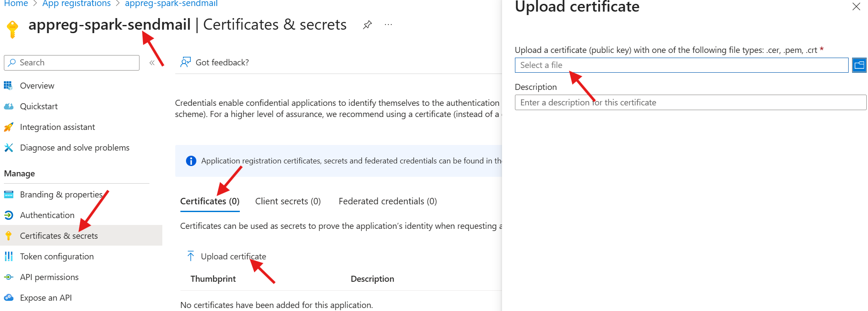This screenshot has height=311, width=868.
Task: Switch to Federated credentials tab
Action: (x=387, y=201)
